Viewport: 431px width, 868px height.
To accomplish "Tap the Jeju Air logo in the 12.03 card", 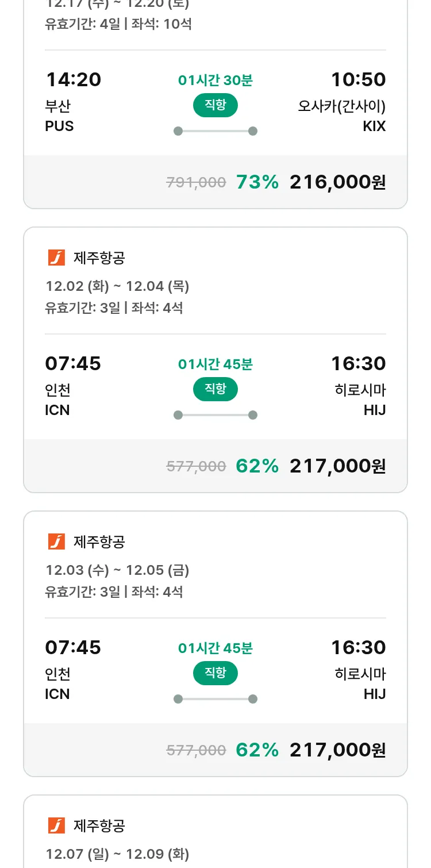I will (56, 541).
